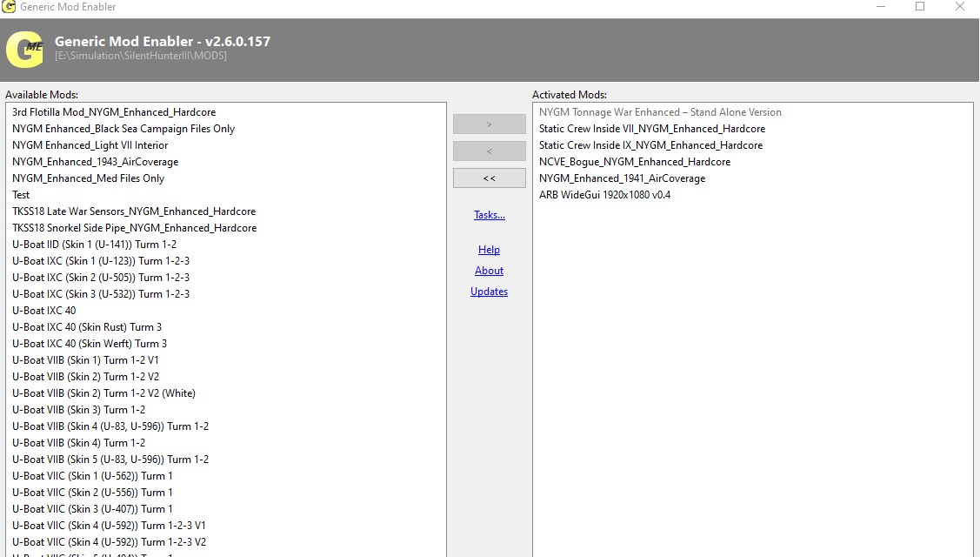
Task: Select U-Boat VIIC (Skin 3 (U-407)) Turm 1
Action: (x=92, y=509)
